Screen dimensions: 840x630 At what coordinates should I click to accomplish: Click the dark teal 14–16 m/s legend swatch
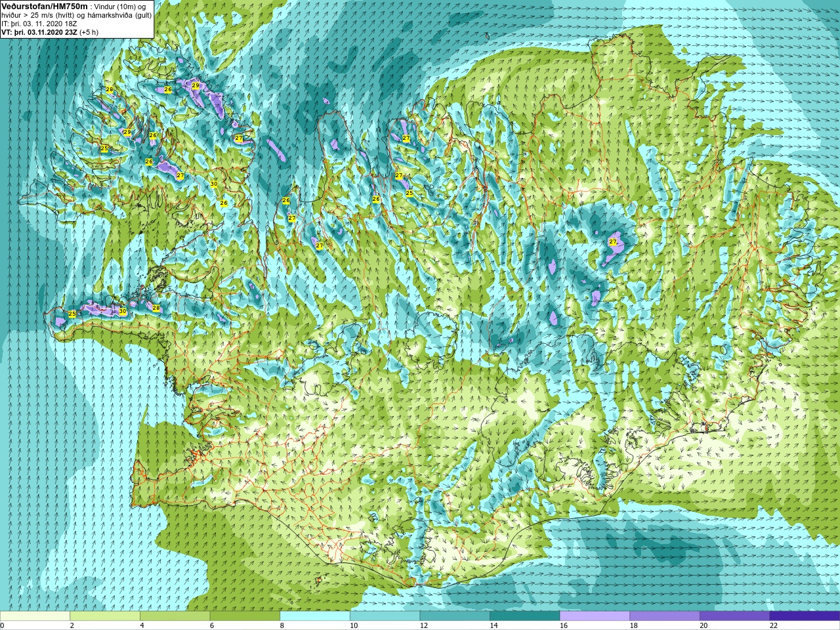pos(525,616)
